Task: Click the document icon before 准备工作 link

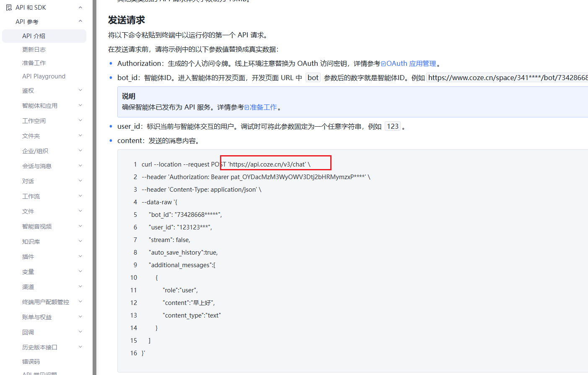Action: pos(247,107)
